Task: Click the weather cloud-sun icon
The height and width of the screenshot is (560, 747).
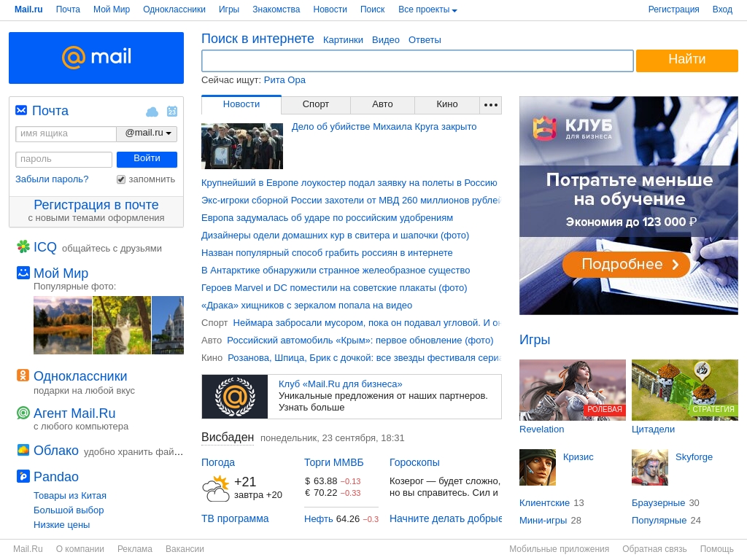Action: click(216, 488)
